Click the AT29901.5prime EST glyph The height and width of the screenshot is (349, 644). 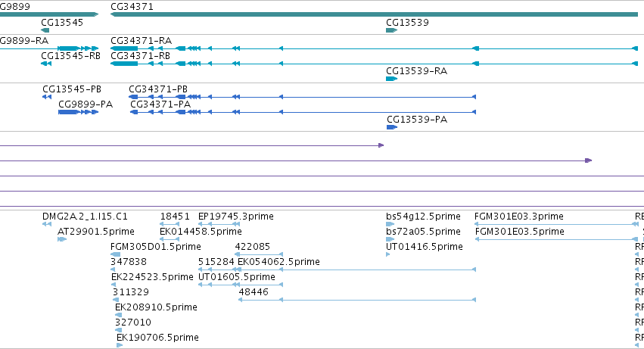coord(62,239)
